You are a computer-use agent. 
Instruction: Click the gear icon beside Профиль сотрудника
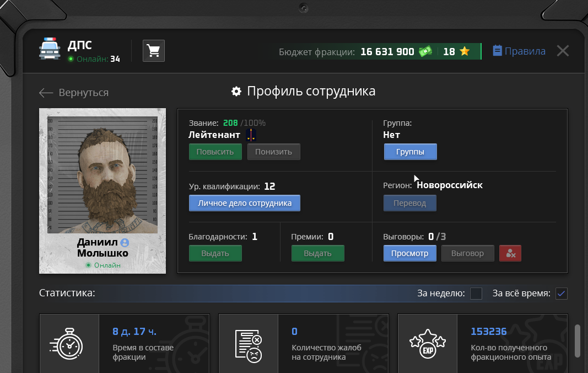236,91
